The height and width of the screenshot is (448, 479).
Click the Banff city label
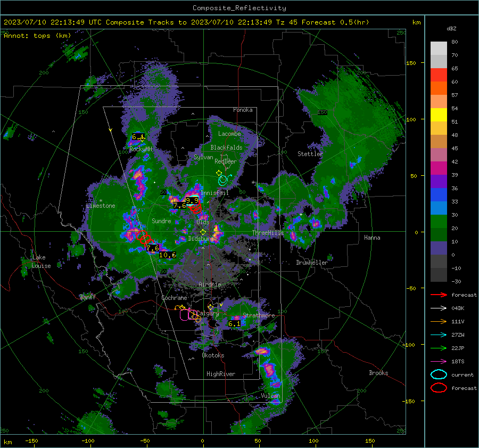[88, 297]
